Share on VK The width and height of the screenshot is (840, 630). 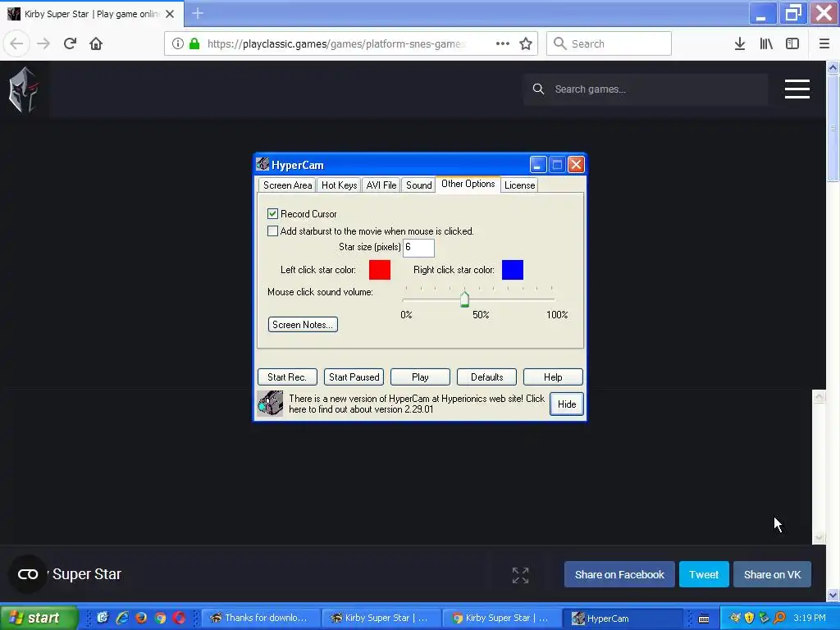click(x=772, y=574)
